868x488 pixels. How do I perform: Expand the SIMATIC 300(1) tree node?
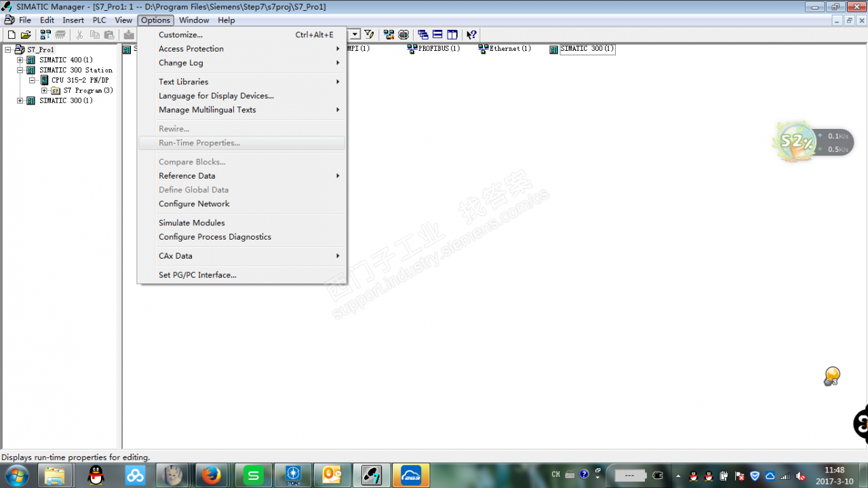pyautogui.click(x=20, y=100)
